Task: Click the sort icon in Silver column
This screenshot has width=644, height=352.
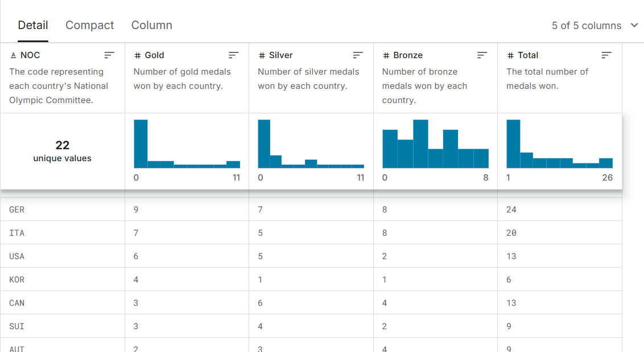Action: [x=358, y=55]
